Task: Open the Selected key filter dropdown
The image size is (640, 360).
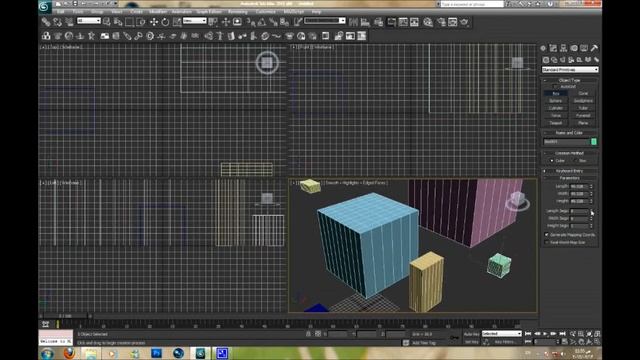Action: 502,333
